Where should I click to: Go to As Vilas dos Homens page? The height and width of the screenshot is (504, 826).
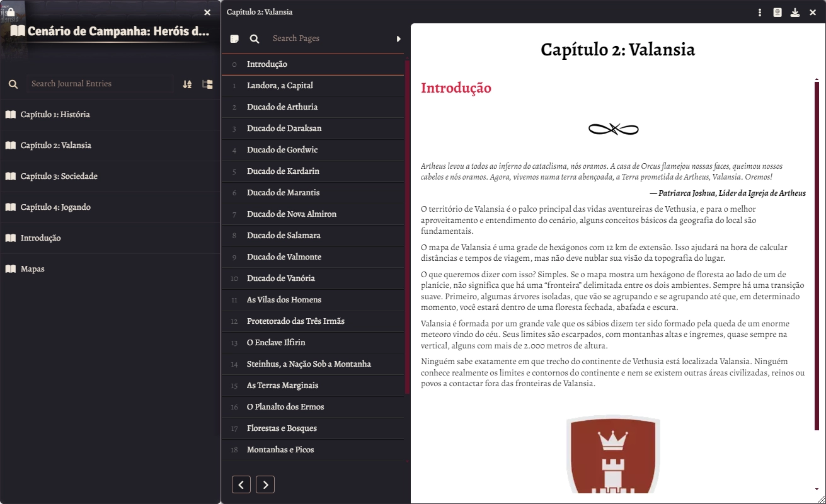(x=313, y=300)
